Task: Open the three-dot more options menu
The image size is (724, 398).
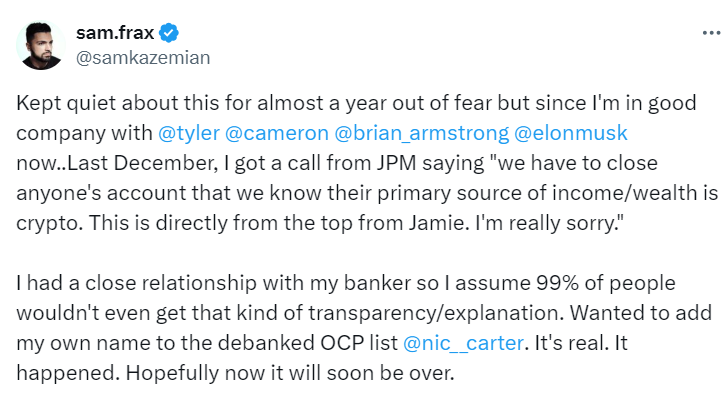Action: click(x=712, y=33)
